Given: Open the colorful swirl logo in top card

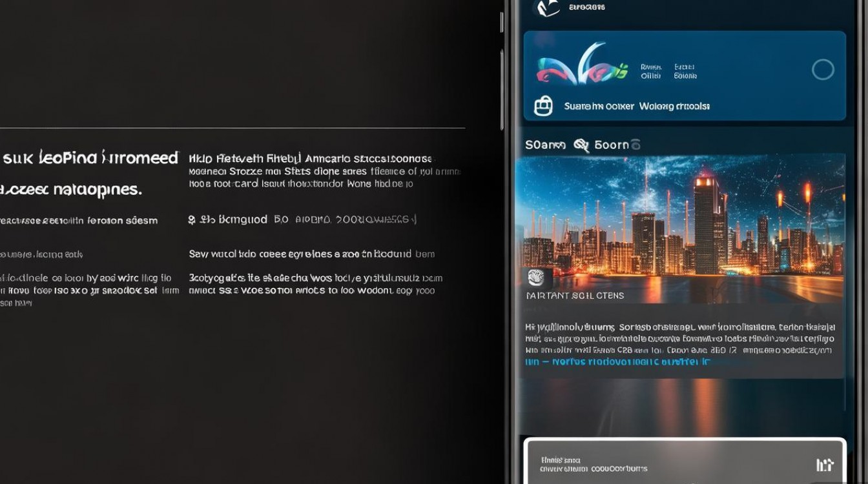Looking at the screenshot, I should coord(582,65).
